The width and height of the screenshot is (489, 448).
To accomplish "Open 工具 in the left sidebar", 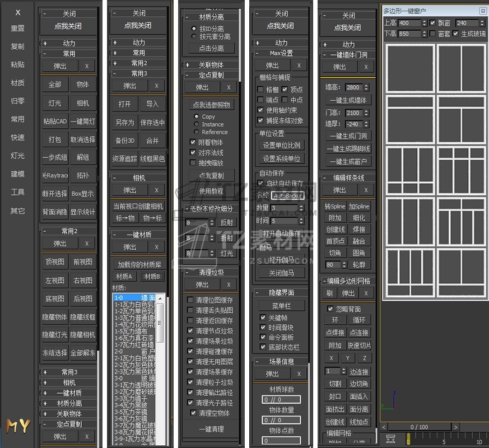I will click(17, 192).
